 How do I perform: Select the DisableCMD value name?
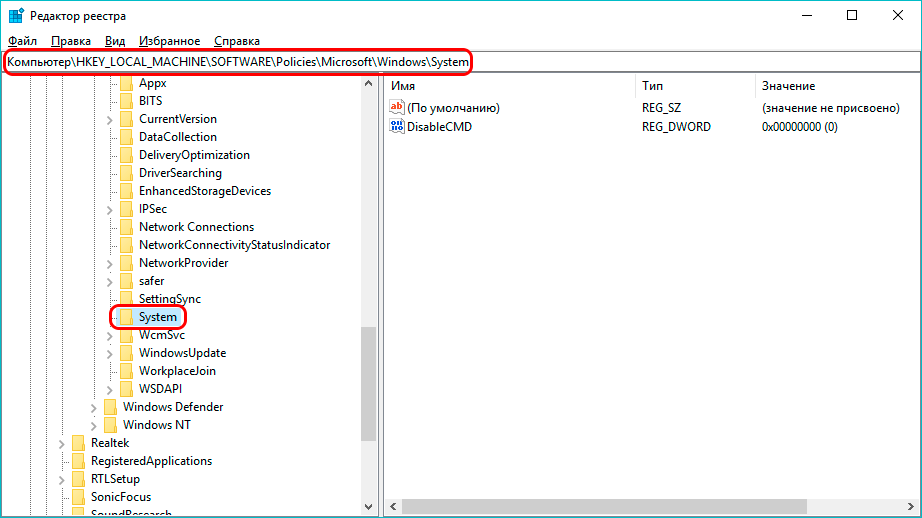pyautogui.click(x=439, y=127)
